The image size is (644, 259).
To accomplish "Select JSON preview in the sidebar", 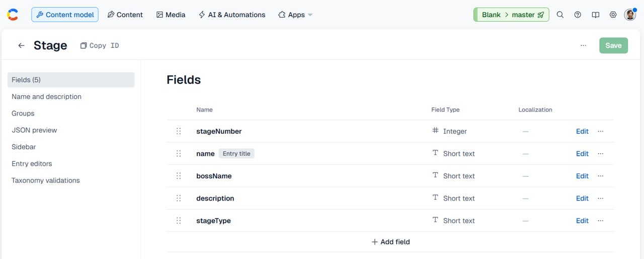I will [x=71, y=130].
